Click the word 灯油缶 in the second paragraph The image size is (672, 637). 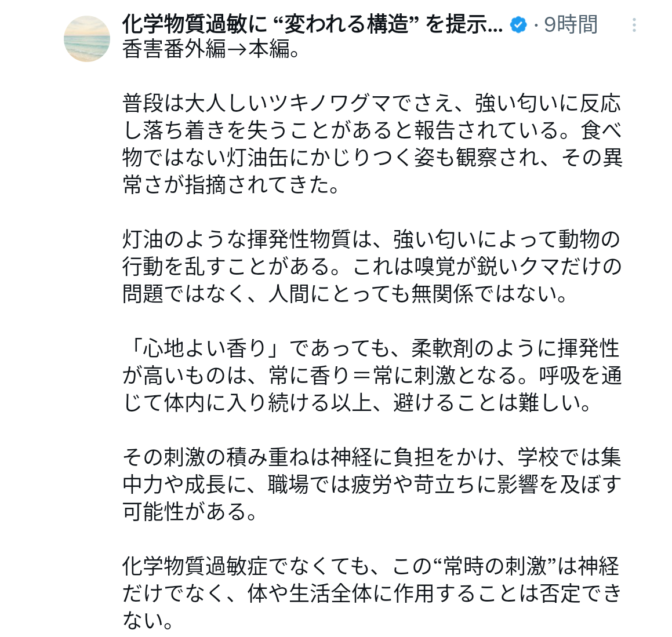258,158
